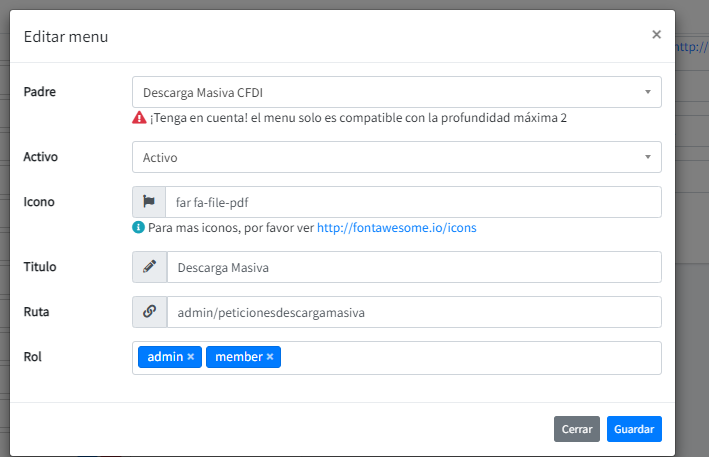Image resolution: width=709 pixels, height=457 pixels.
Task: Remove the admin role tag
Action: [x=191, y=357]
